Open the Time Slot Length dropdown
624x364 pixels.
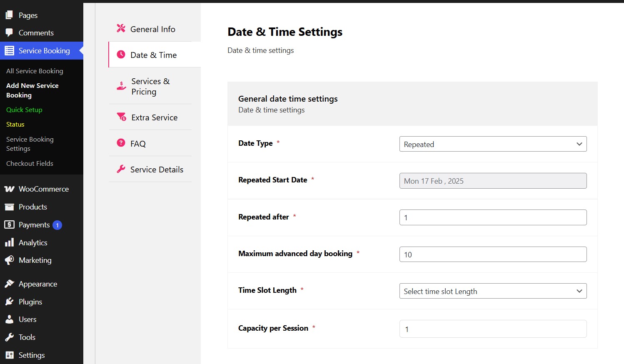(x=493, y=291)
